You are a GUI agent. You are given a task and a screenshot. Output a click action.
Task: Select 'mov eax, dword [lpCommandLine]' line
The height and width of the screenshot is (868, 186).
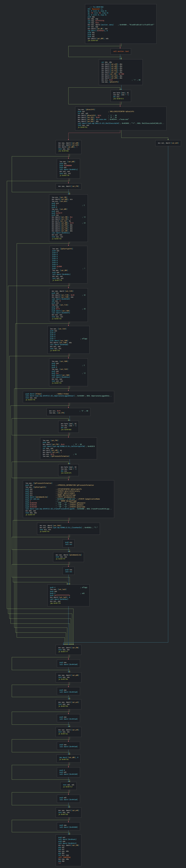(69, 555)
